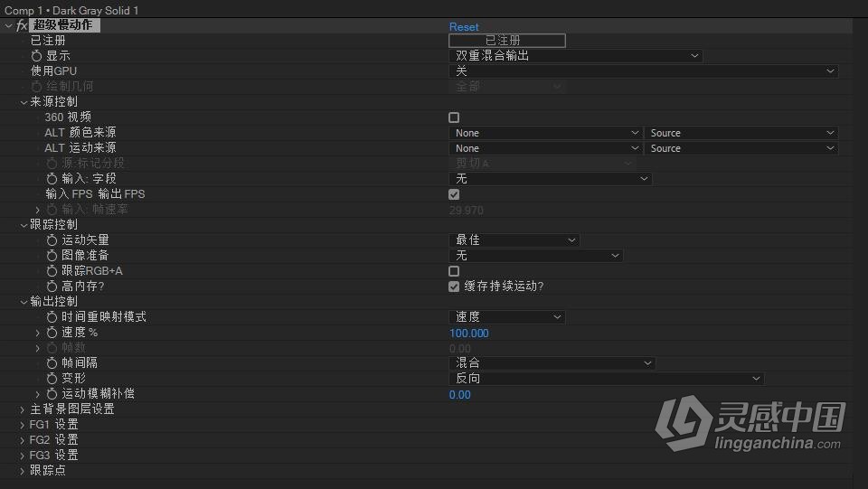Open the ALT 颜色来源 None layer dropdown
The image size is (868, 489).
pyautogui.click(x=545, y=133)
